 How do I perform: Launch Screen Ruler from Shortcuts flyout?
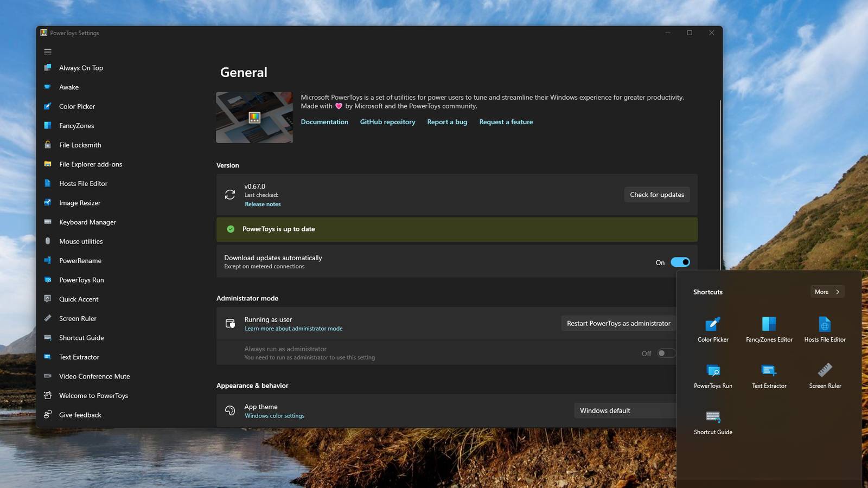825,376
